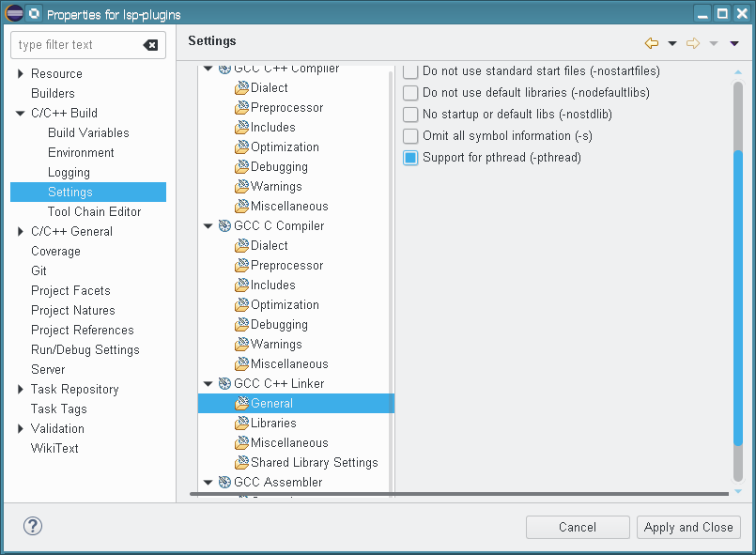Click the back navigation arrow icon
The width and height of the screenshot is (756, 555).
652,43
